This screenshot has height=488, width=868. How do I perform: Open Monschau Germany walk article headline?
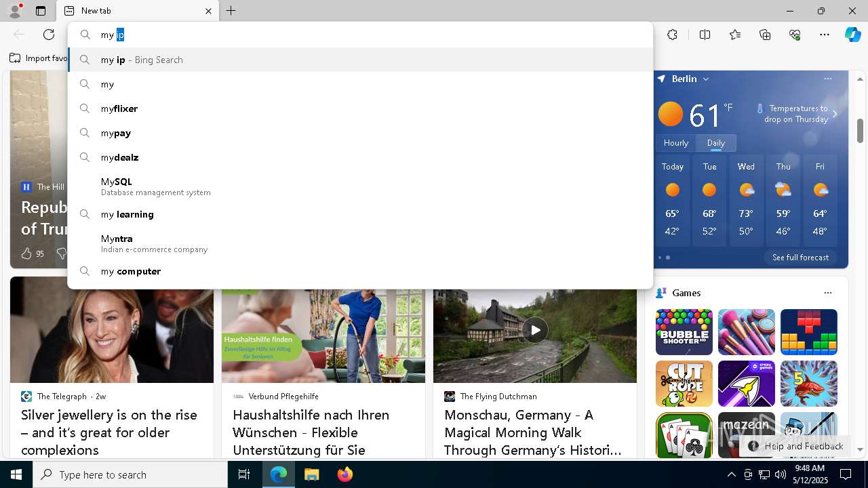pos(533,432)
